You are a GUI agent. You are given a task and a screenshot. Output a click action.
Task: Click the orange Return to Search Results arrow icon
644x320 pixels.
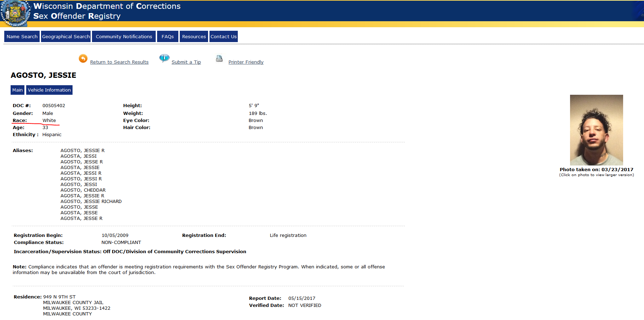click(83, 59)
